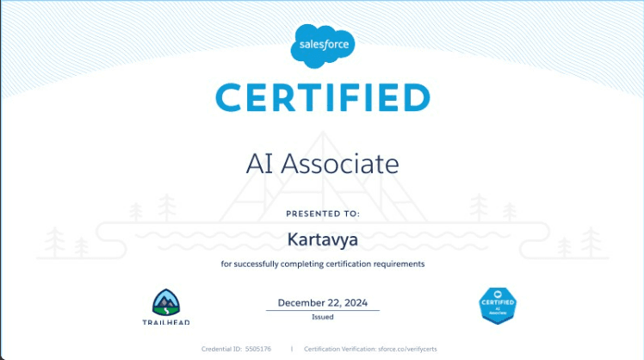
Task: Open the sforce.co/verifycerts verification link
Action: [x=407, y=349]
